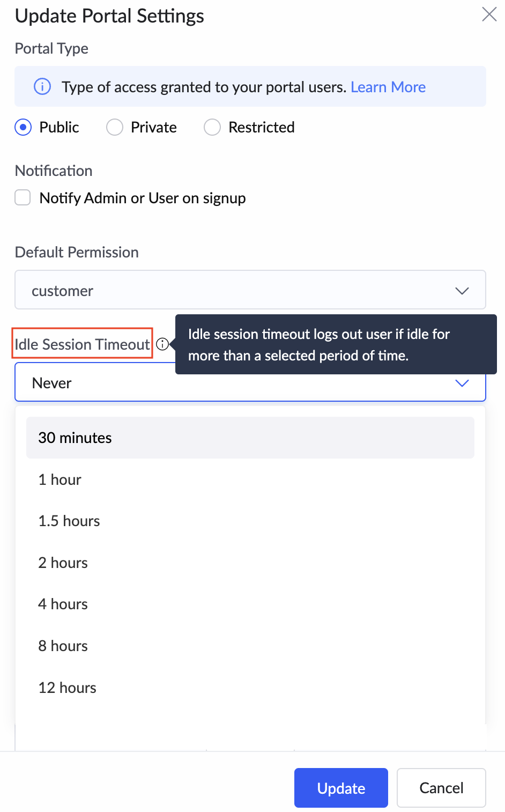Close the Update Portal Settings dialog

(489, 14)
